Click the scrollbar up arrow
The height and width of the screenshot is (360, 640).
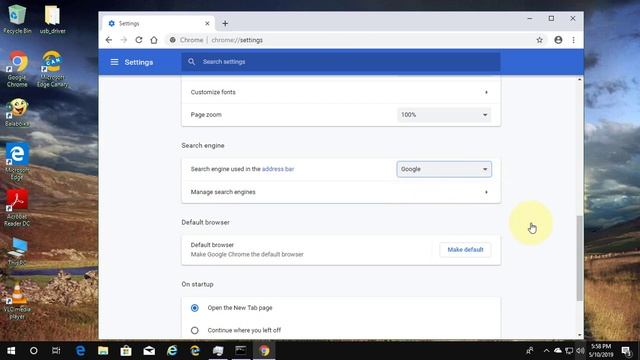pos(580,80)
